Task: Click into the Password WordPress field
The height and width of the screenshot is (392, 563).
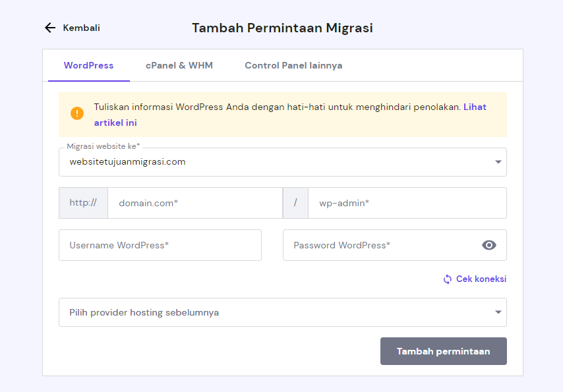Action: click(x=381, y=245)
